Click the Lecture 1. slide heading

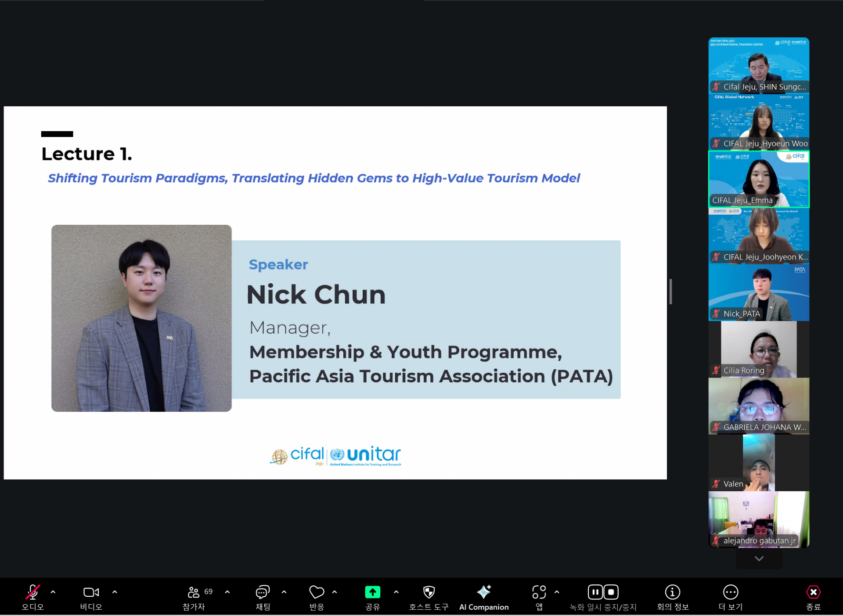[86, 154]
